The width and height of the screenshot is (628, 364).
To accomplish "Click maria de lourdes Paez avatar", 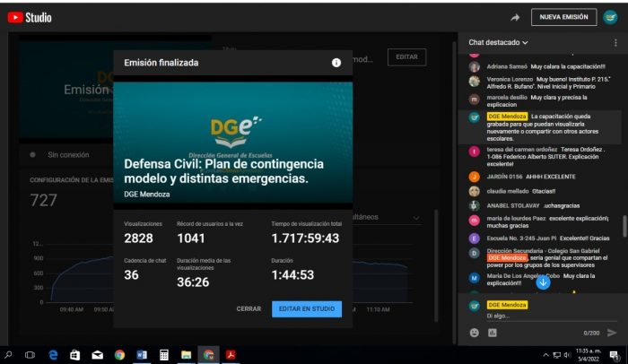I will point(475,221).
